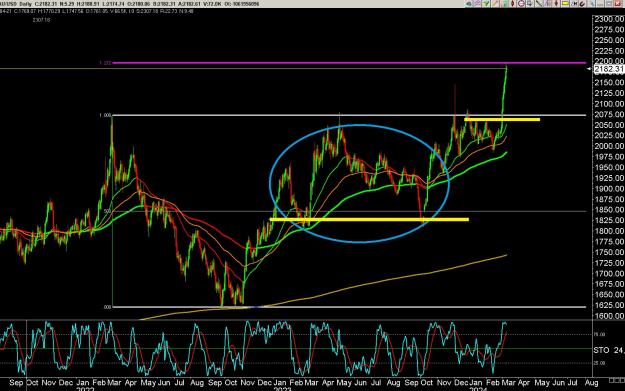Click the 1600.00 price axis label
The width and height of the screenshot is (625, 391).
pyautogui.click(x=609, y=316)
